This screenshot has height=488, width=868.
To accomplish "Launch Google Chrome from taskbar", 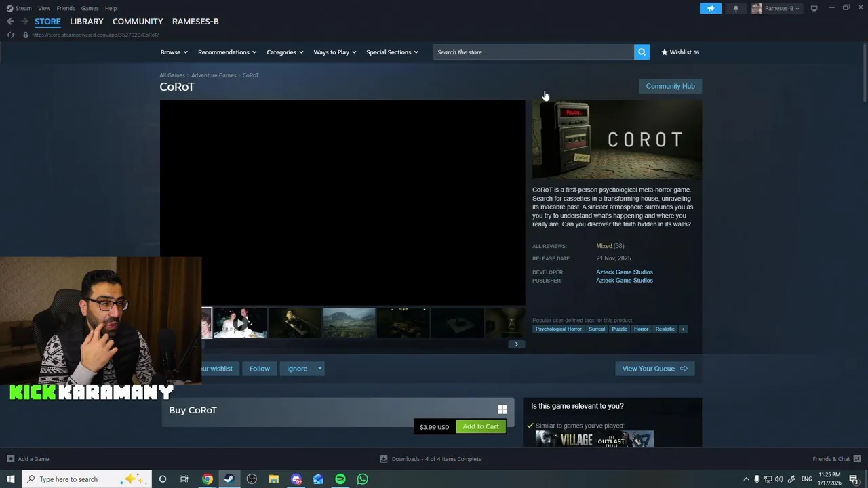I will coord(208,479).
